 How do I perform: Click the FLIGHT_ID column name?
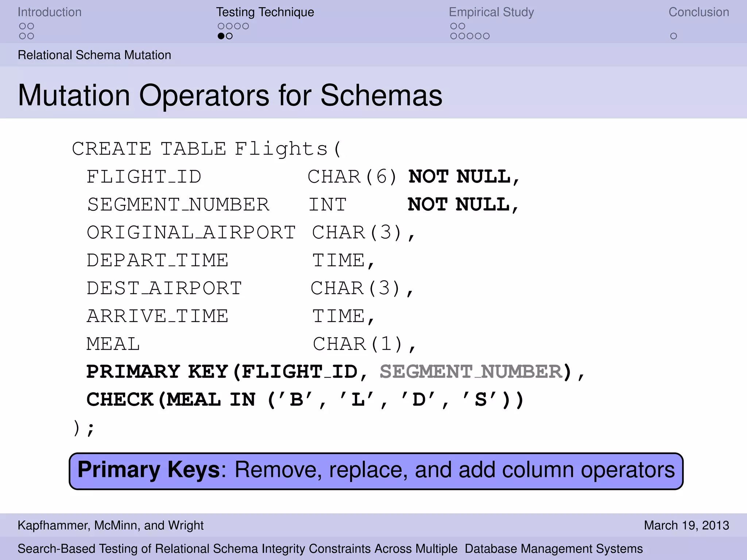(144, 177)
